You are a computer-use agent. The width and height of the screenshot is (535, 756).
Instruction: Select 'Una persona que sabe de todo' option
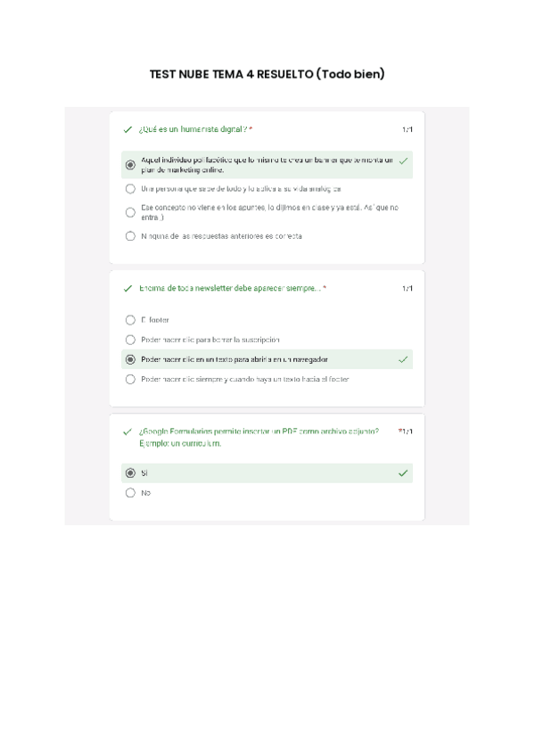[131, 189]
